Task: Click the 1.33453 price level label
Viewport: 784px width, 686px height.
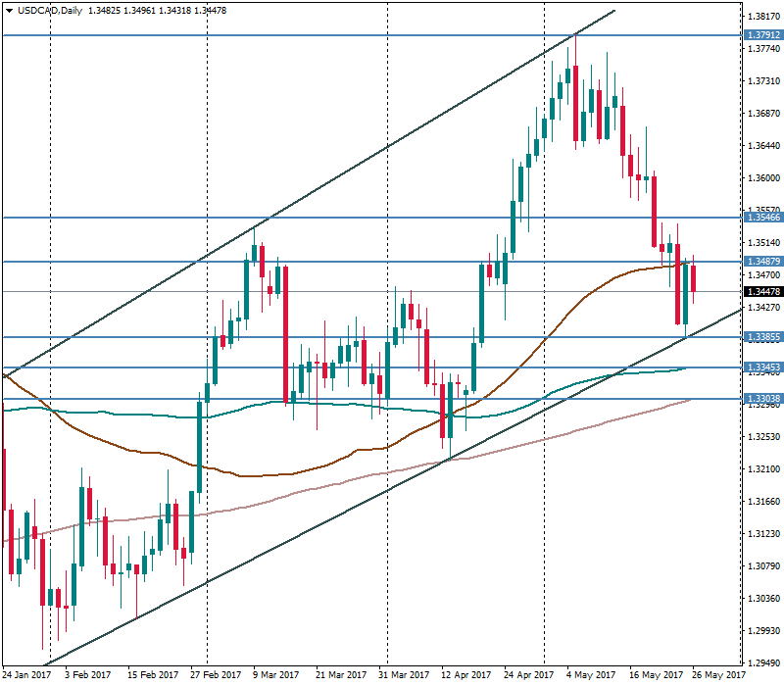Action: click(x=762, y=367)
